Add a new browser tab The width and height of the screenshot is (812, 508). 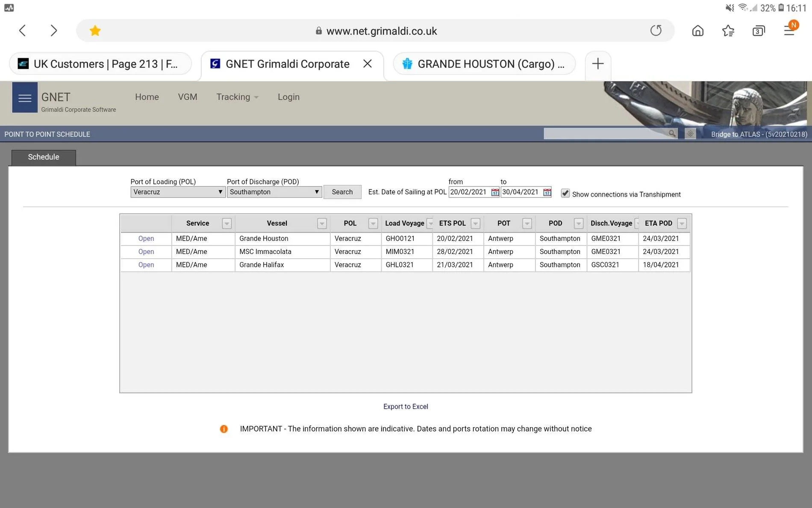597,64
